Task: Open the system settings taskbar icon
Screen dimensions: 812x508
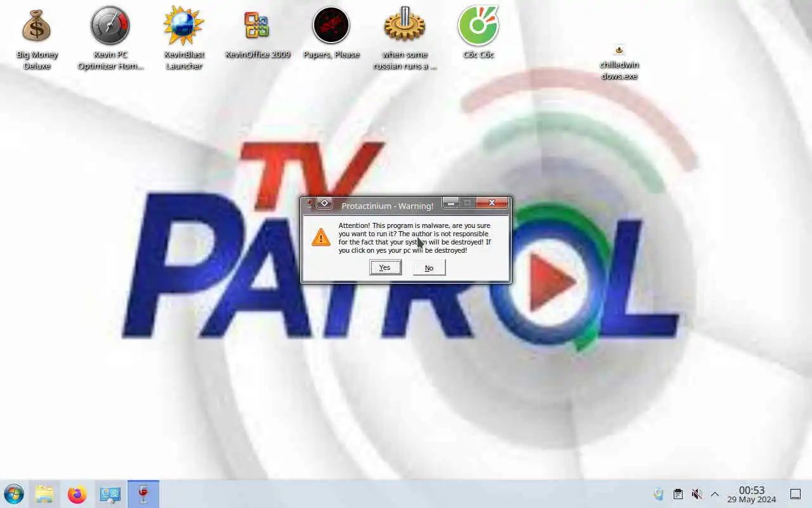Action: 110,494
